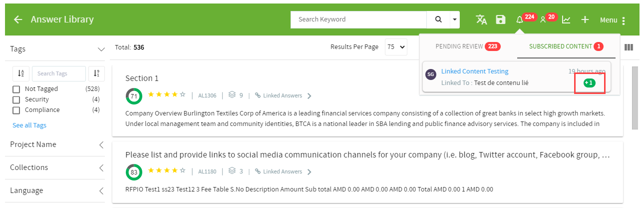Open the analytics chart icon

[x=566, y=20]
